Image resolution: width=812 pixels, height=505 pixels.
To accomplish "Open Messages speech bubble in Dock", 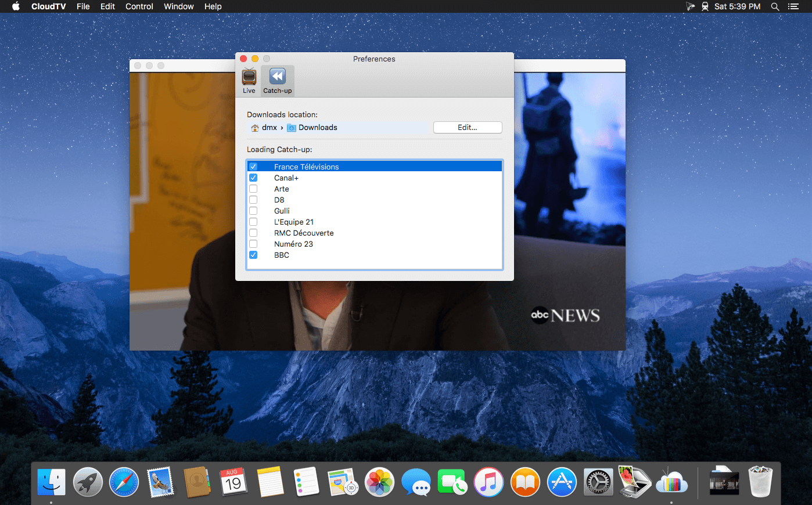I will click(416, 482).
